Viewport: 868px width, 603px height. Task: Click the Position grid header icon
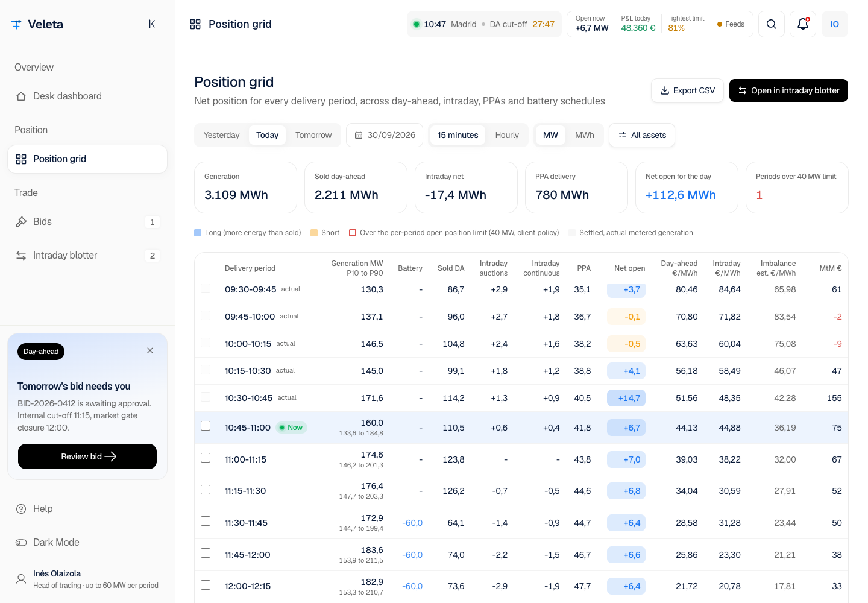click(195, 24)
